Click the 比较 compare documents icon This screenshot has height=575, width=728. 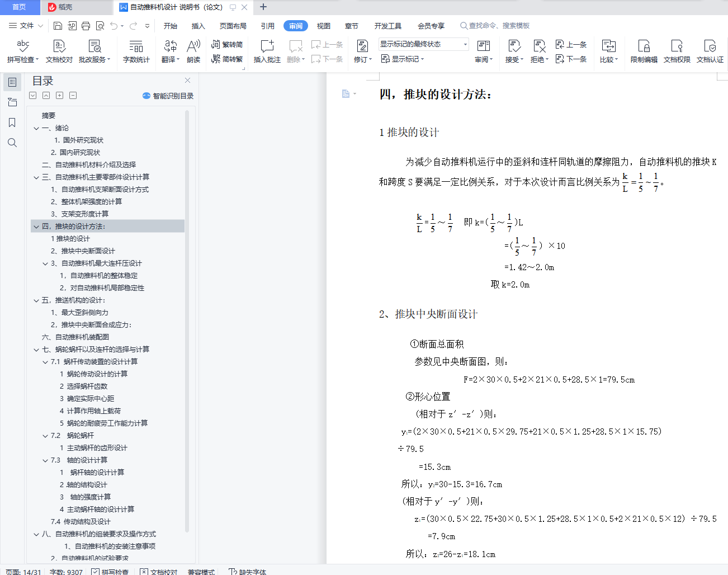pos(608,46)
